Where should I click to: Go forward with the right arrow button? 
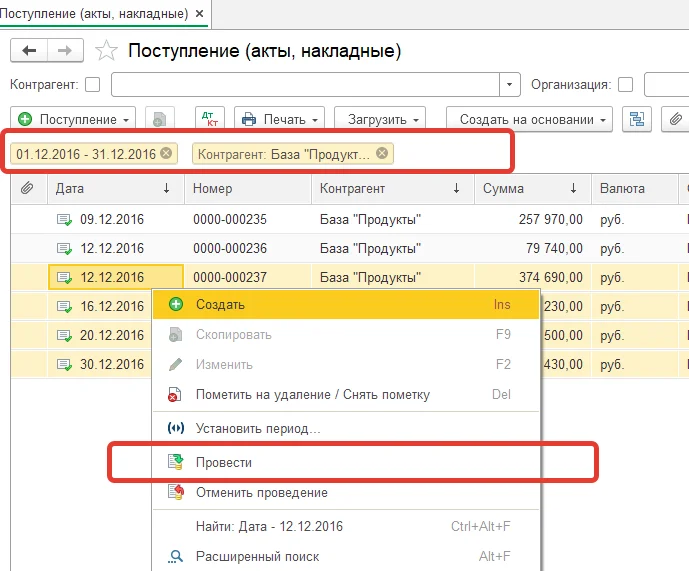click(65, 51)
